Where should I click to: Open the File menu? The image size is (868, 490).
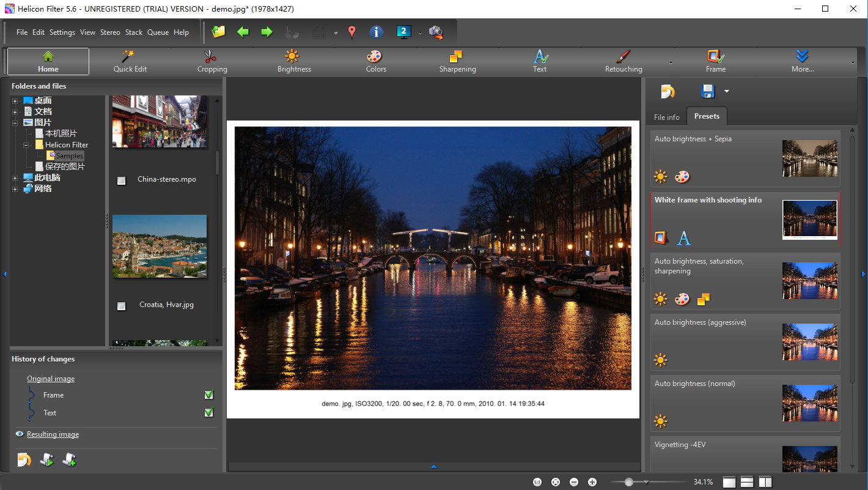pyautogui.click(x=22, y=32)
